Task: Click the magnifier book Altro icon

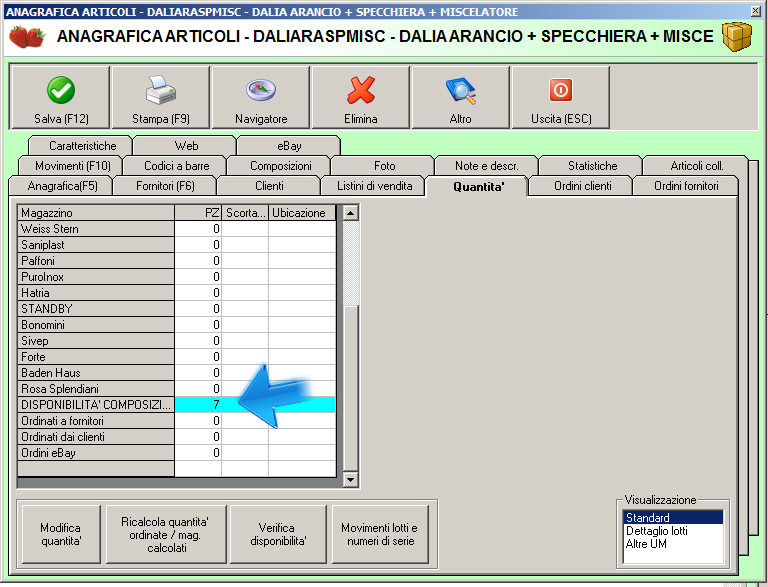Action: [460, 91]
